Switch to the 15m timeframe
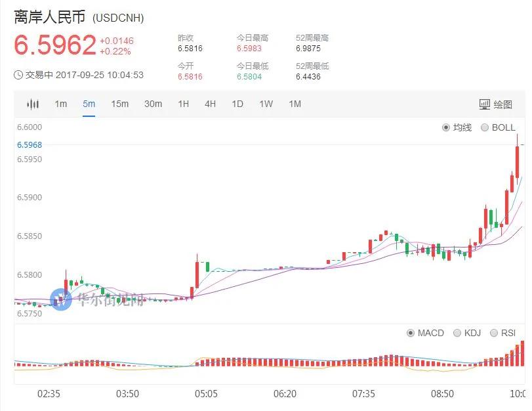The width and height of the screenshot is (532, 411). point(120,104)
